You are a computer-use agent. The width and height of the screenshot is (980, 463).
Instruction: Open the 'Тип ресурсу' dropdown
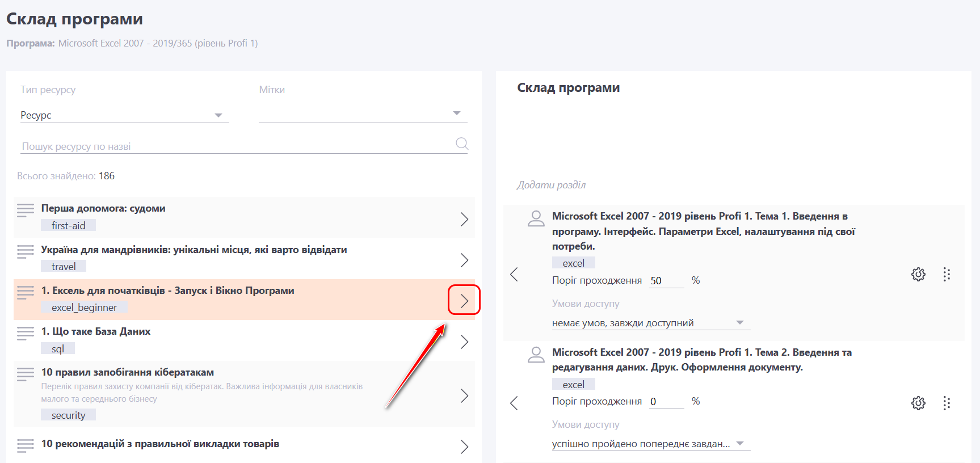tap(124, 115)
